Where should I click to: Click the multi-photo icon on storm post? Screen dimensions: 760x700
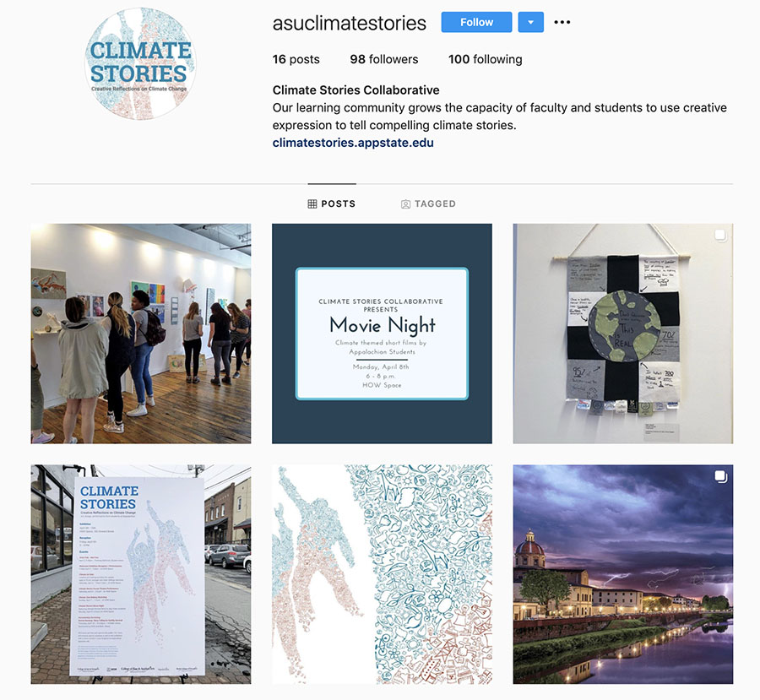click(720, 476)
